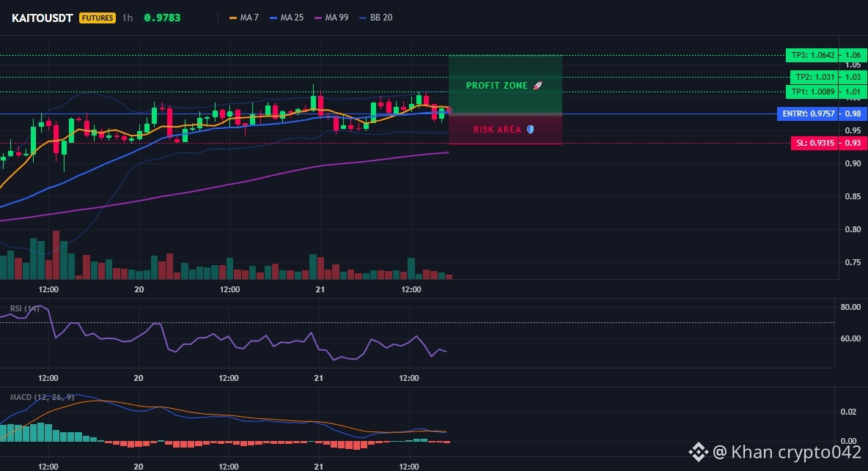Click the 0.80 price axis value

pyautogui.click(x=853, y=229)
